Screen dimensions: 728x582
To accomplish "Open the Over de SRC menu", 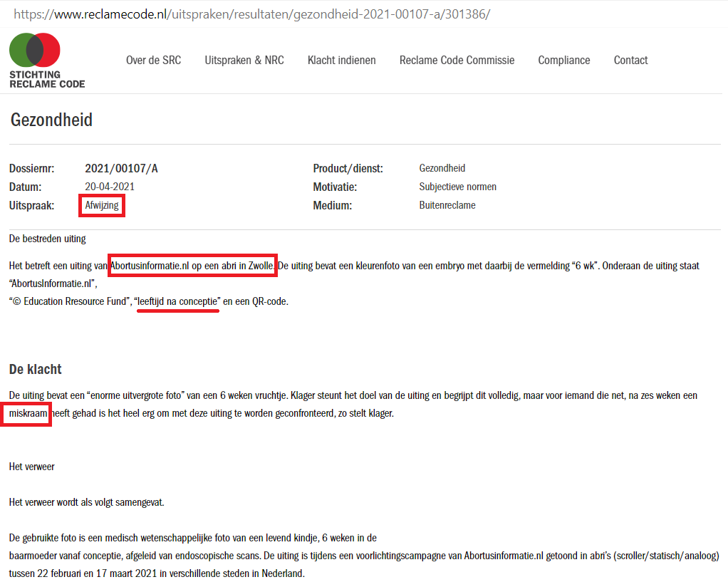I will click(154, 61).
